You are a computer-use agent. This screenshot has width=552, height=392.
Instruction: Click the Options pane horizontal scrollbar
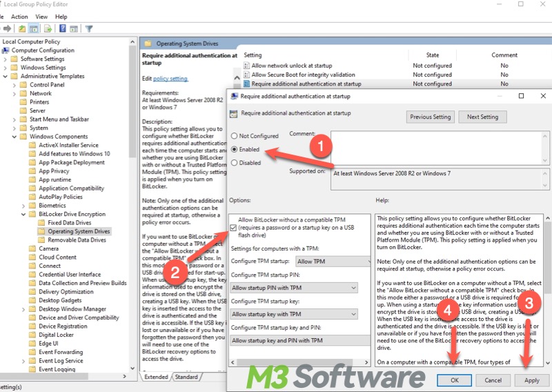pyautogui.click(x=299, y=362)
